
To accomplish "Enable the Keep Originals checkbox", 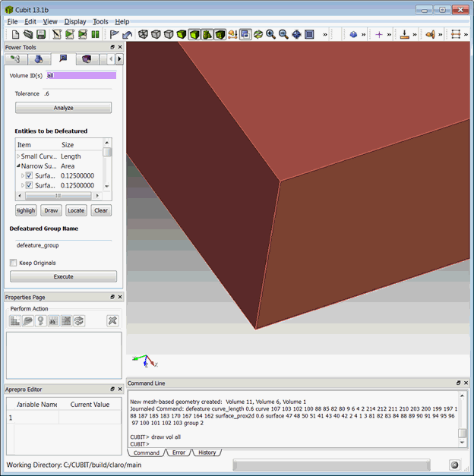I will pos(14,263).
